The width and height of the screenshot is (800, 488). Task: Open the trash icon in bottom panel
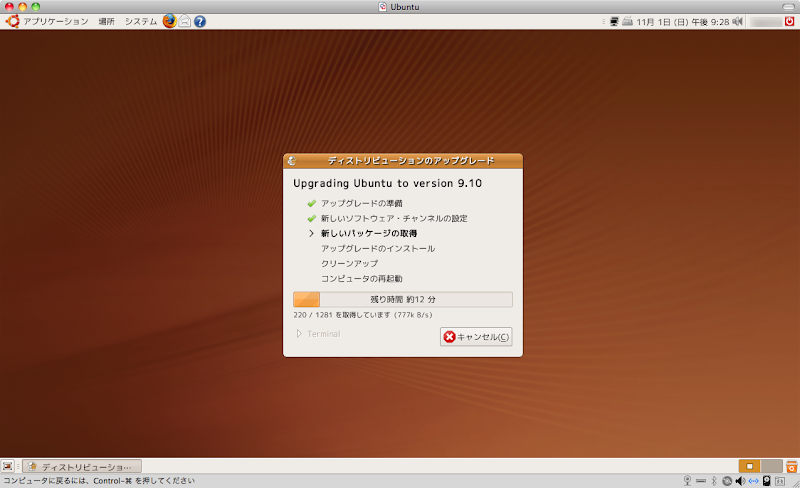point(792,466)
